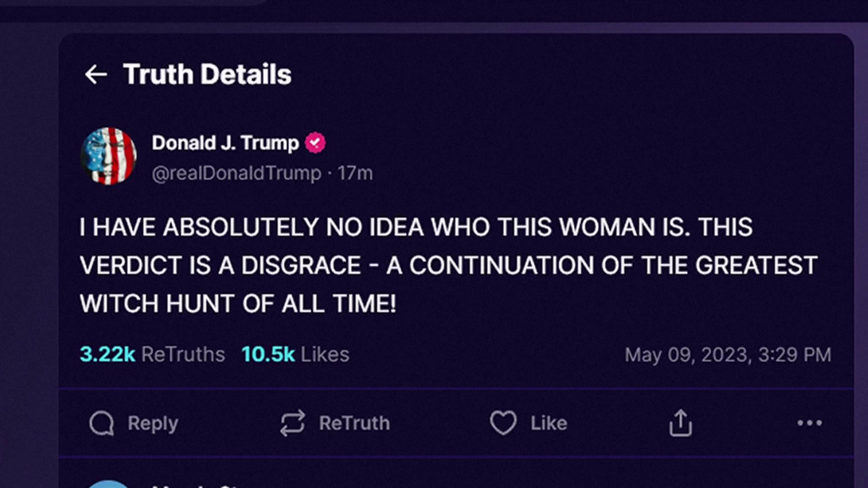Click the back arrow beside Truth Details
This screenshot has width=868, height=488.
96,74
